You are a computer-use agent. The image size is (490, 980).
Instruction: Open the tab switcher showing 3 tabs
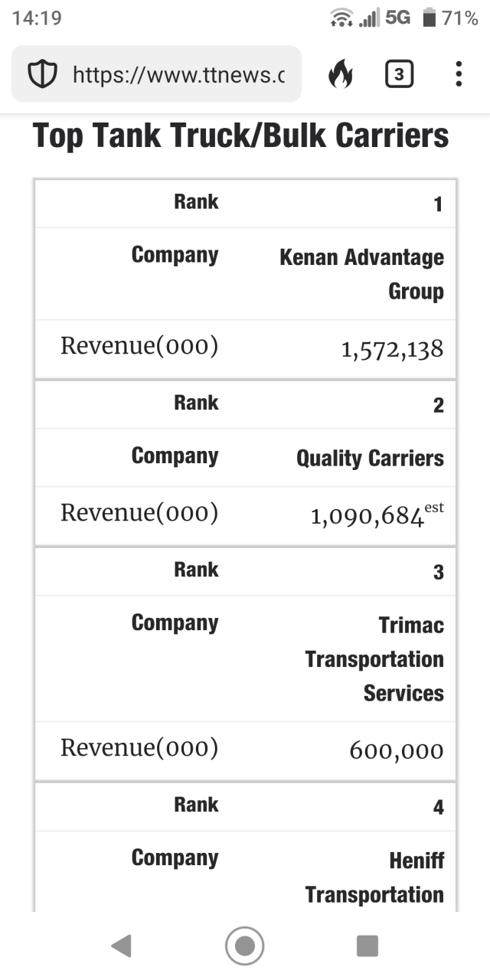pyautogui.click(x=399, y=74)
